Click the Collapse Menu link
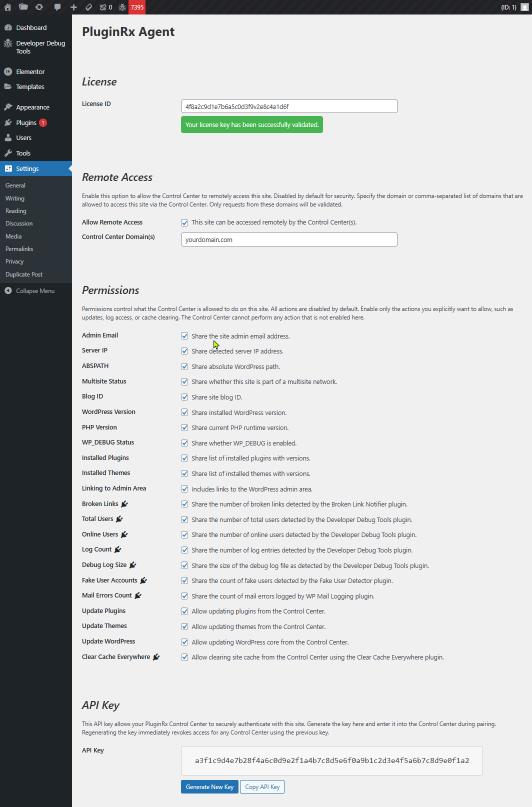The image size is (532, 807). click(35, 291)
